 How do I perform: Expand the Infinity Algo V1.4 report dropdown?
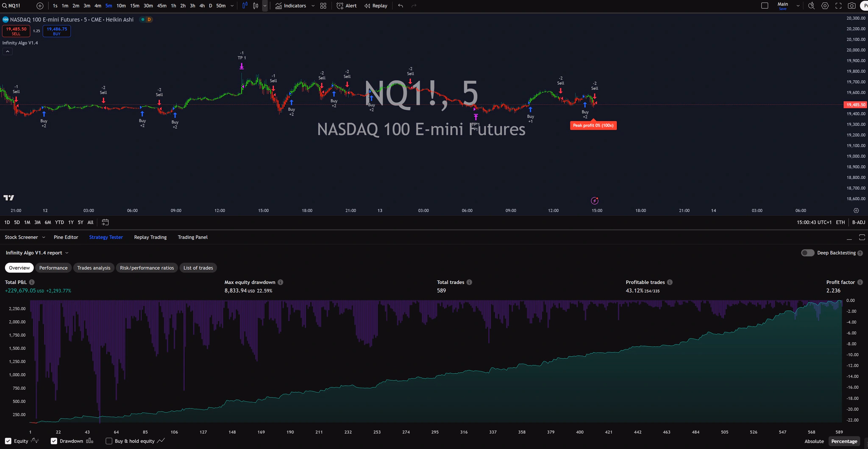(66, 252)
